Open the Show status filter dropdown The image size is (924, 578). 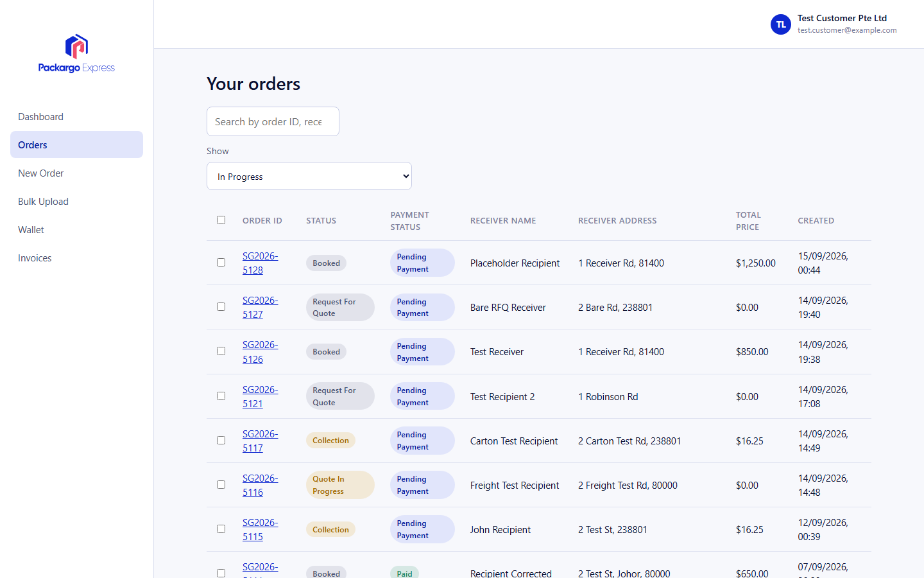click(309, 176)
